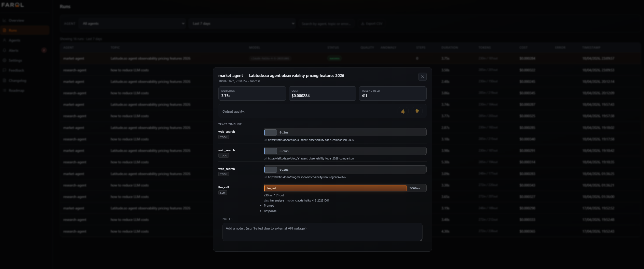The height and width of the screenshot is (269, 644).
Task: Click the Export CSV button
Action: pyautogui.click(x=372, y=23)
